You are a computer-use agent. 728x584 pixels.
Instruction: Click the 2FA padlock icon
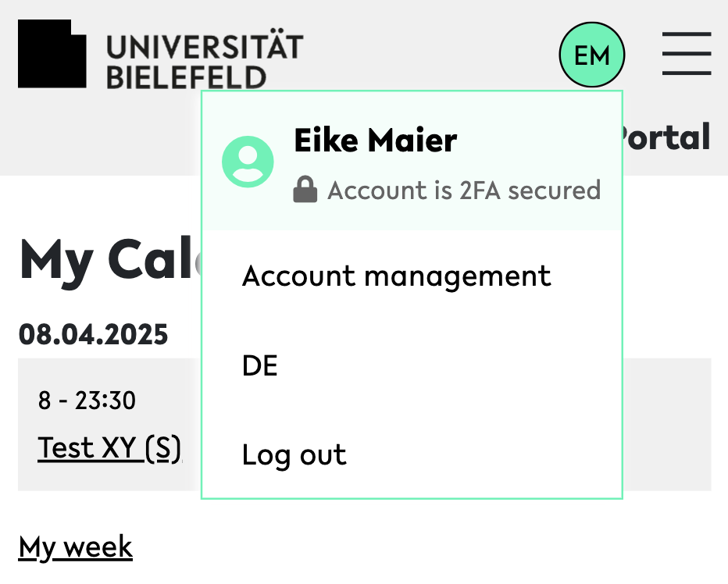(x=305, y=190)
